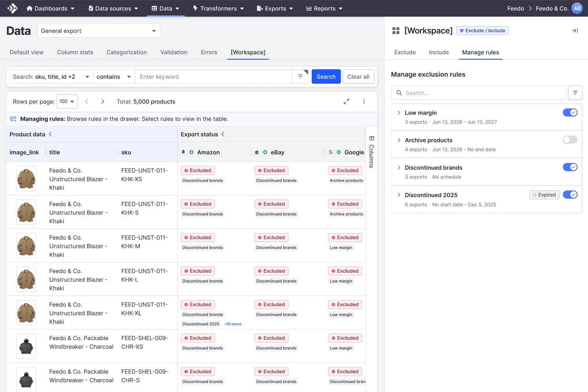Open the Columns side panel
588x392 pixels.
[372, 152]
